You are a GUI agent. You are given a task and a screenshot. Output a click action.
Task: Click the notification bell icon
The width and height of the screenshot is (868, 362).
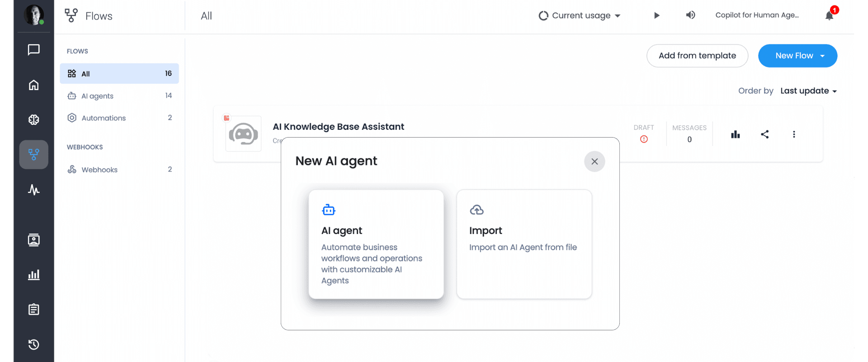[x=829, y=15]
